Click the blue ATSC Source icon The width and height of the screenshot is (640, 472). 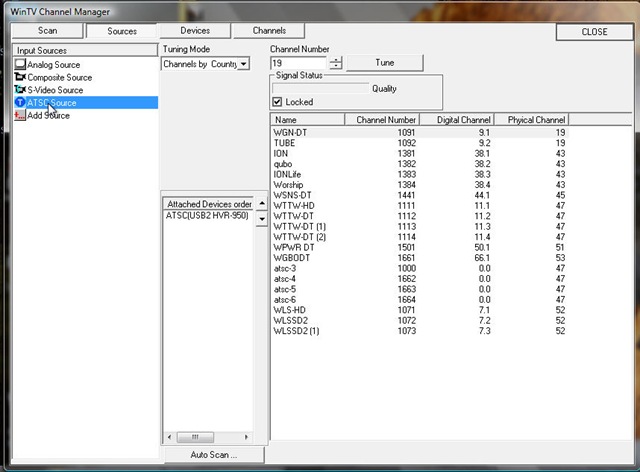pyautogui.click(x=20, y=103)
